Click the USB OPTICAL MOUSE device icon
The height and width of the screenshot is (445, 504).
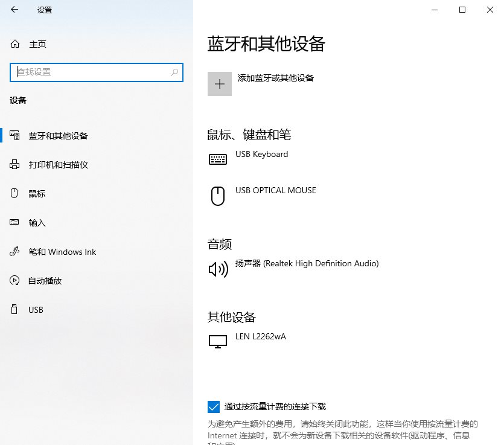(x=218, y=196)
